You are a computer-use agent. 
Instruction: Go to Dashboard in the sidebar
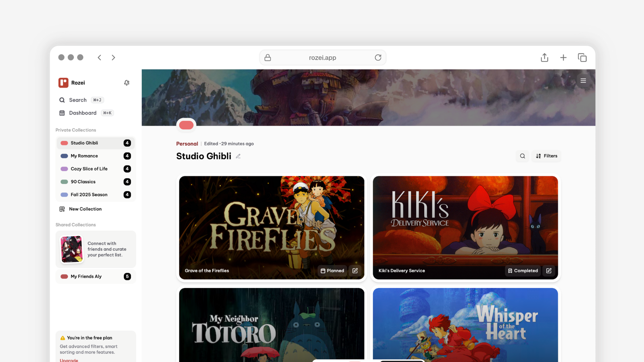(x=83, y=113)
